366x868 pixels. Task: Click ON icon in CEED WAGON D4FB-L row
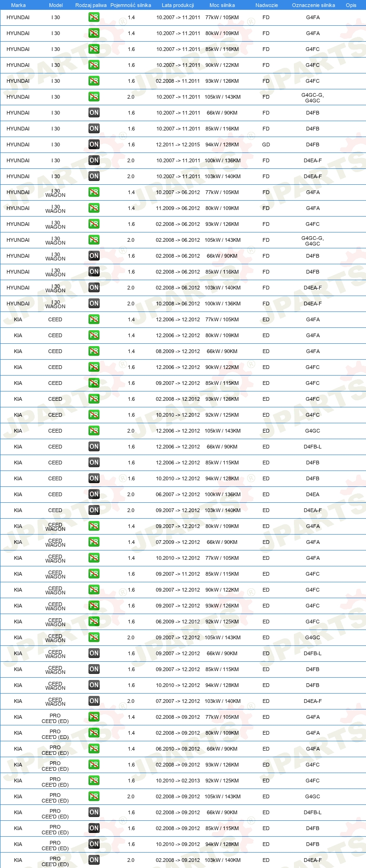click(x=94, y=653)
